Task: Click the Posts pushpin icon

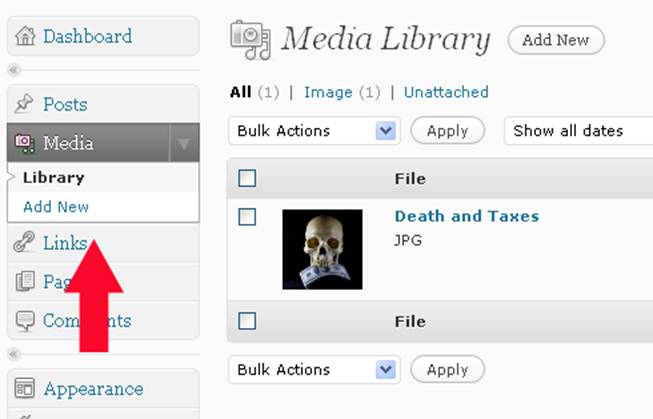Action: (24, 103)
